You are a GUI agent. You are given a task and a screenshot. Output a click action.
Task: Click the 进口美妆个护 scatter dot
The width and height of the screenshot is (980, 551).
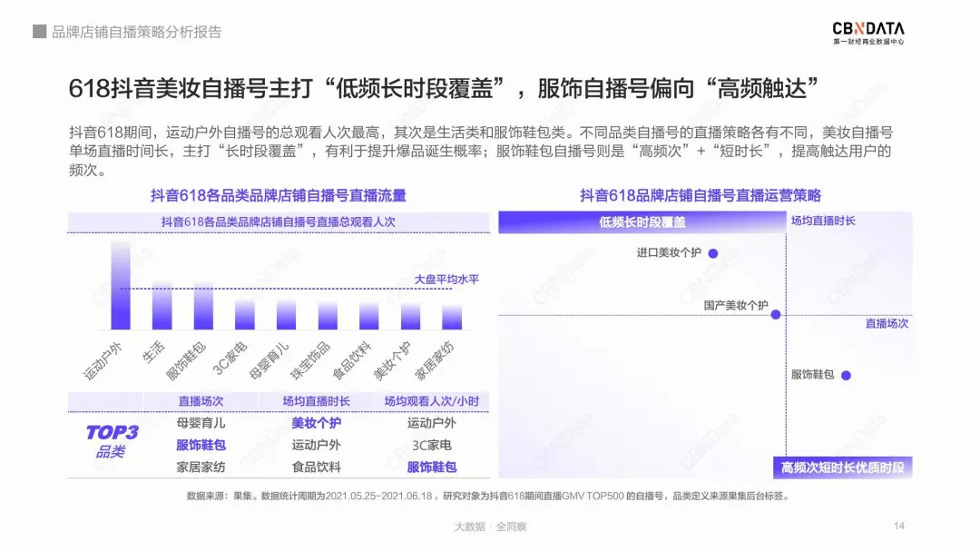click(713, 253)
